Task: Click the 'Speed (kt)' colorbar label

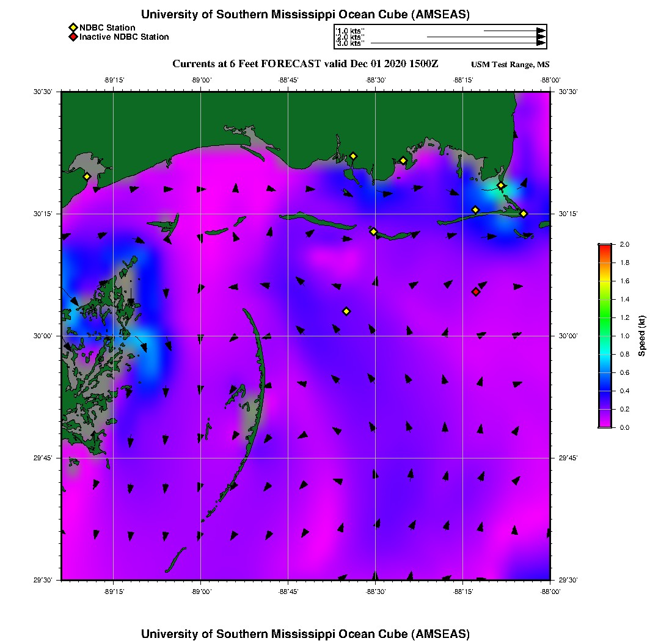Action: pos(642,336)
